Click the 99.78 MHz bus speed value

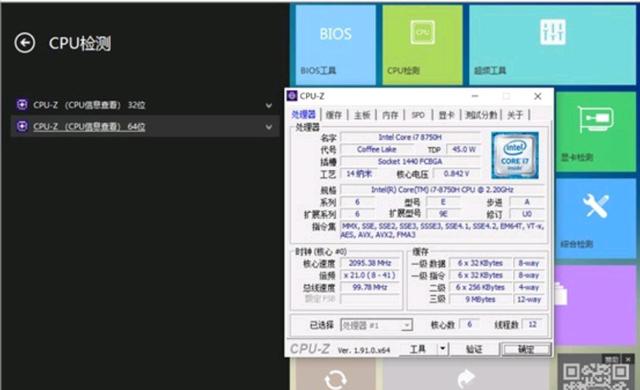(x=370, y=288)
